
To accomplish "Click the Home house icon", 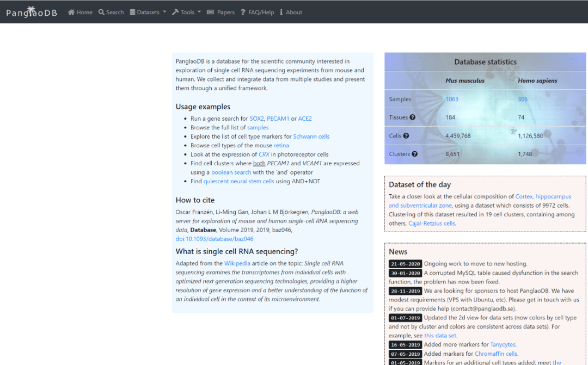I will click(71, 13).
